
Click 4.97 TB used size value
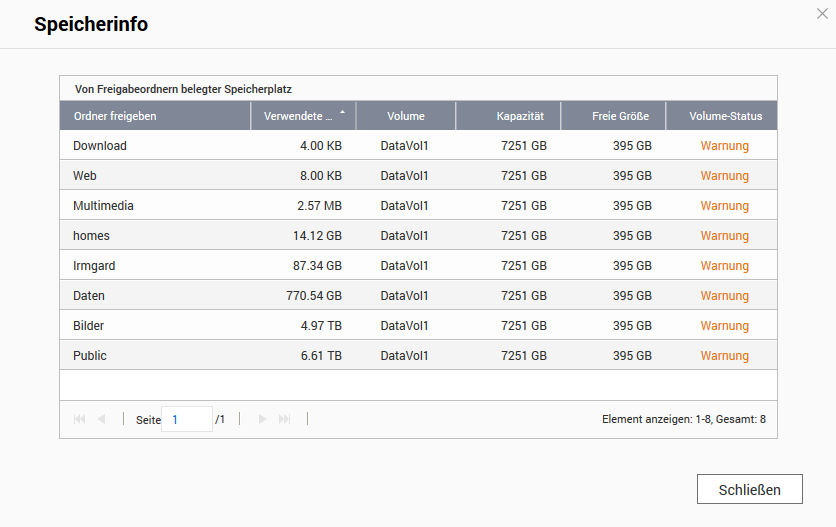click(321, 325)
